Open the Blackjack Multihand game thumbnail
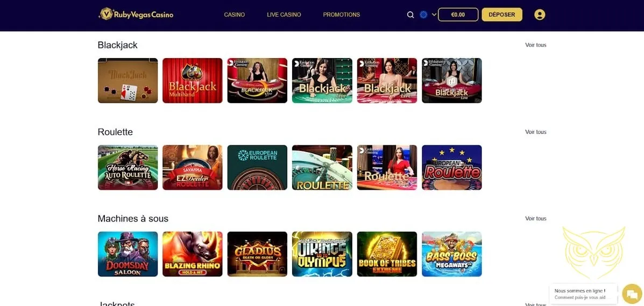 pos(192,81)
